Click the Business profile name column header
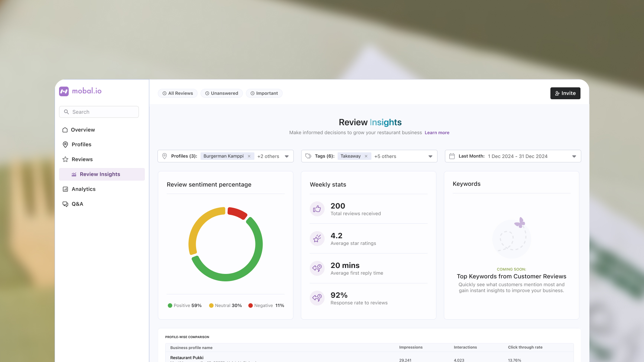This screenshot has height=362, width=644. point(191,348)
